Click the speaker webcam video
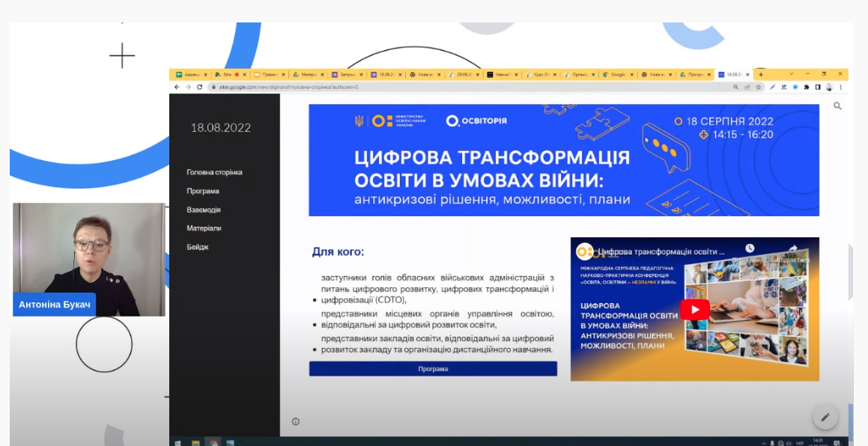The width and height of the screenshot is (868, 446). tap(89, 260)
